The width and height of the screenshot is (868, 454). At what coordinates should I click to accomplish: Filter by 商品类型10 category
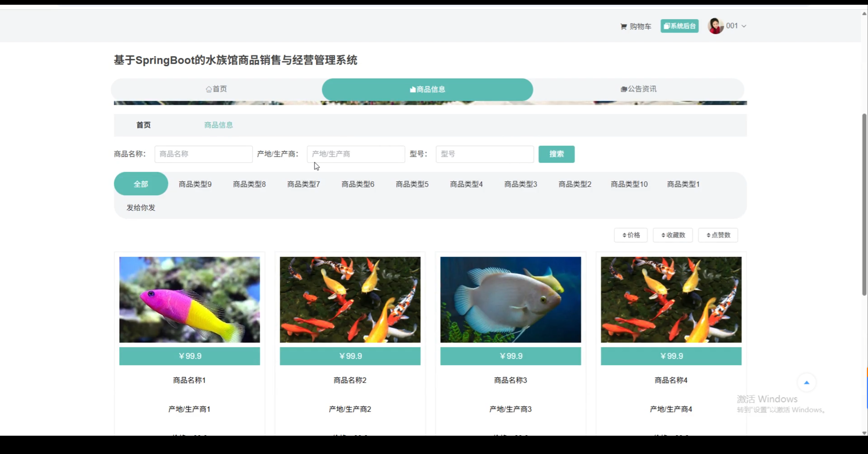629,184
